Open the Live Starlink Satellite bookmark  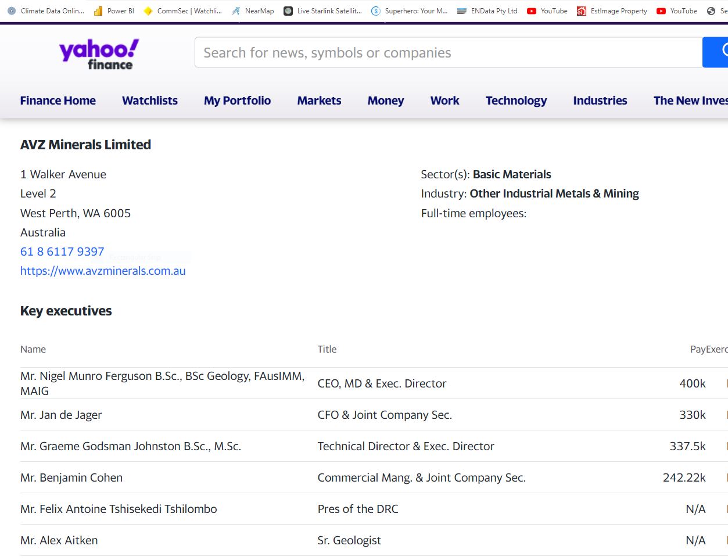(x=322, y=11)
